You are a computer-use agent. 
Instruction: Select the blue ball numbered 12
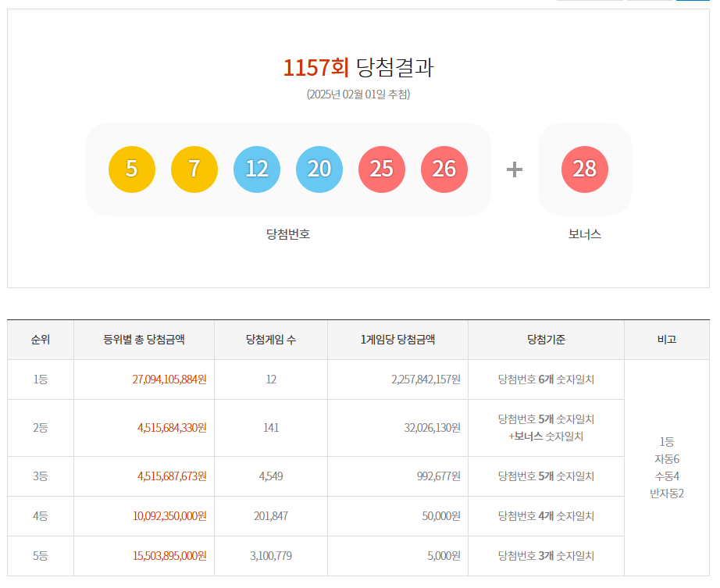point(257,169)
